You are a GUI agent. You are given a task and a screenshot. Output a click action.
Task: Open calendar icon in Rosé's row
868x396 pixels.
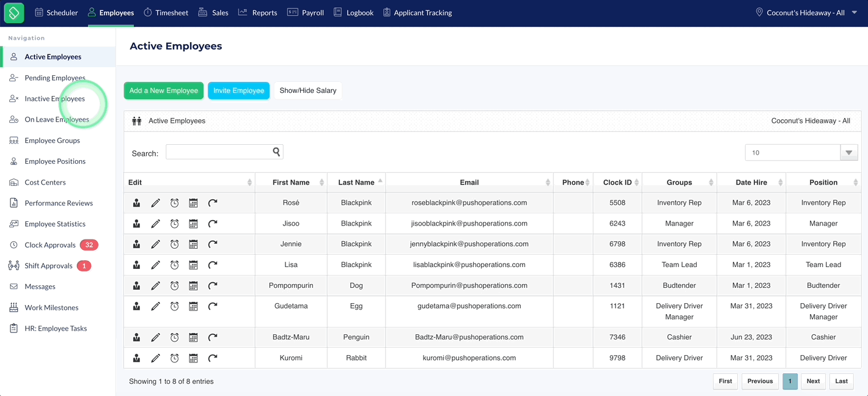click(x=193, y=203)
